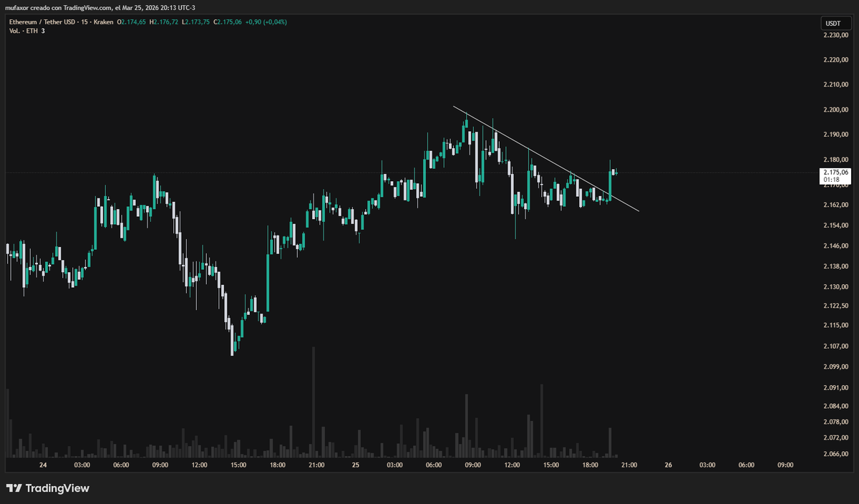Screen dimensions: 859x504
Task: Click the 2.066,00 price axis label
Action: coord(835,454)
